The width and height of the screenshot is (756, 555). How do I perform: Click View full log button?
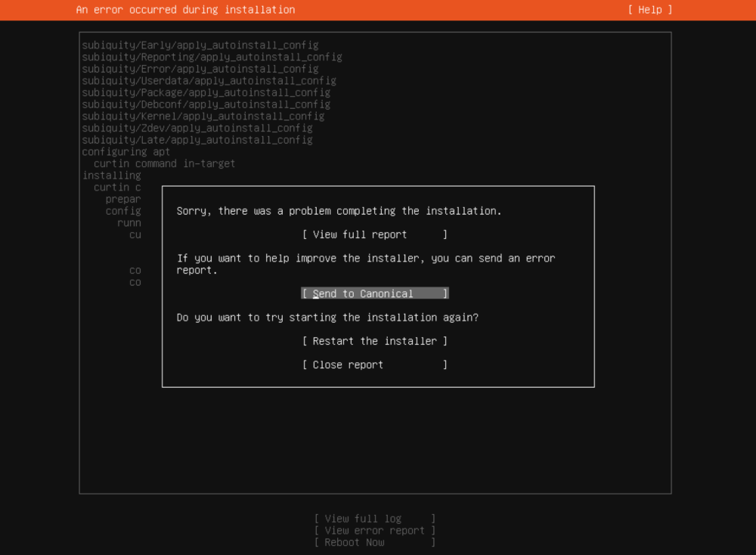coord(375,519)
